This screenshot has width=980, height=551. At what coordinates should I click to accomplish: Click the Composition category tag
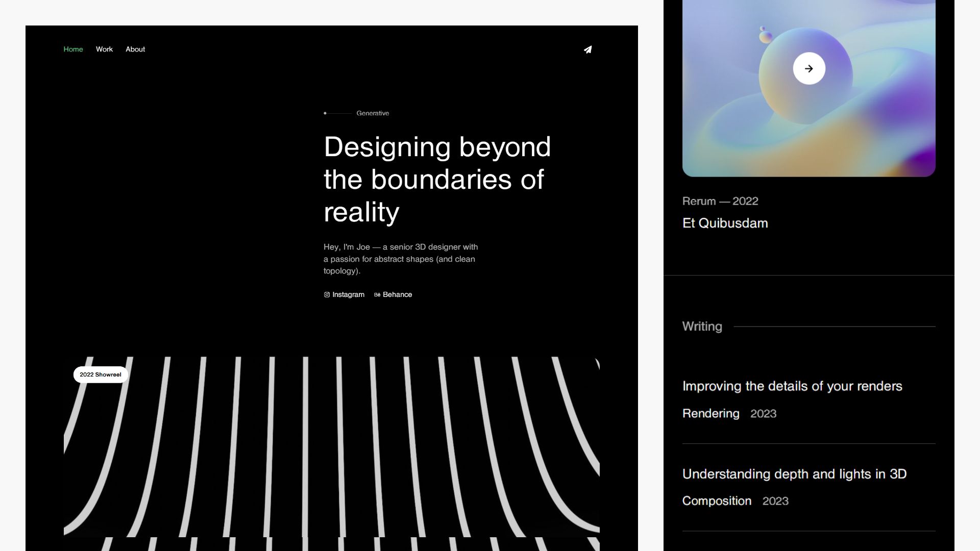click(x=717, y=500)
